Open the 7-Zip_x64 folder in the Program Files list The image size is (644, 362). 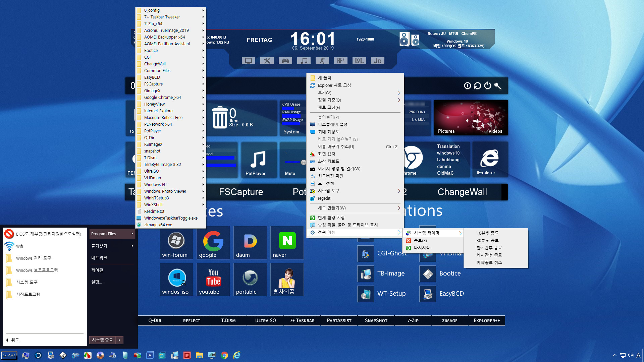coord(171,24)
